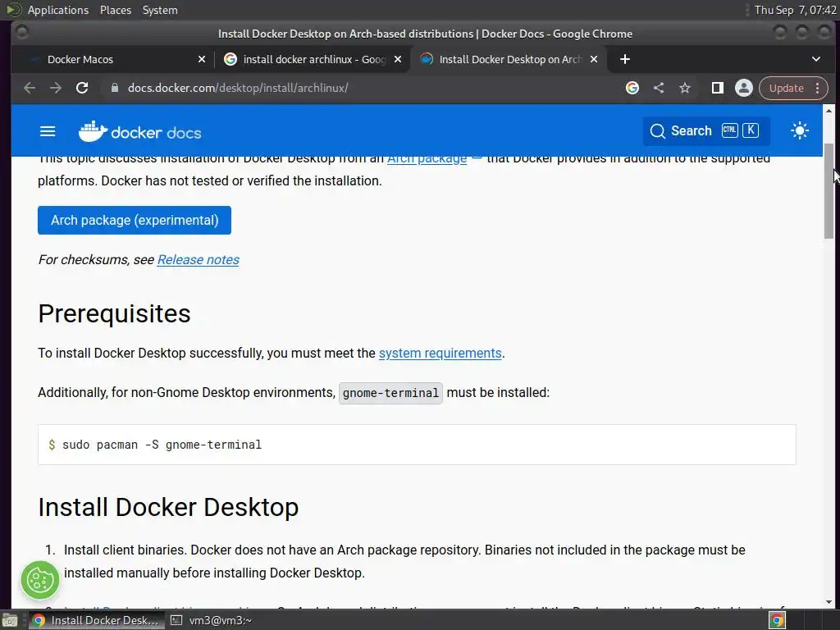This screenshot has width=840, height=630.
Task: Click window menu button in title bar
Action: [22, 33]
